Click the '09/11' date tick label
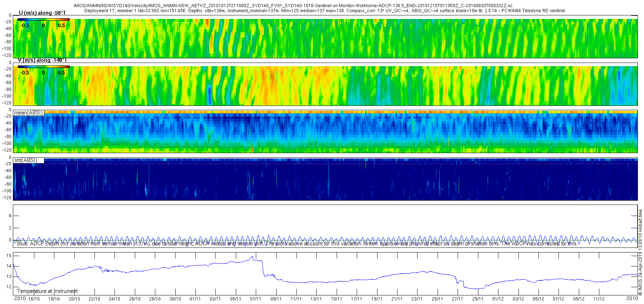 (276, 299)
